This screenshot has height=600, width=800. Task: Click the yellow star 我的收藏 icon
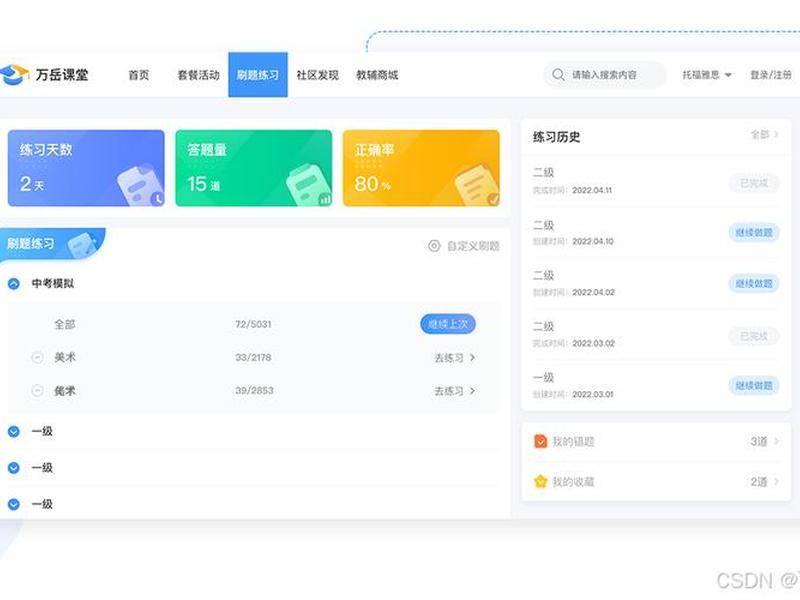(540, 481)
